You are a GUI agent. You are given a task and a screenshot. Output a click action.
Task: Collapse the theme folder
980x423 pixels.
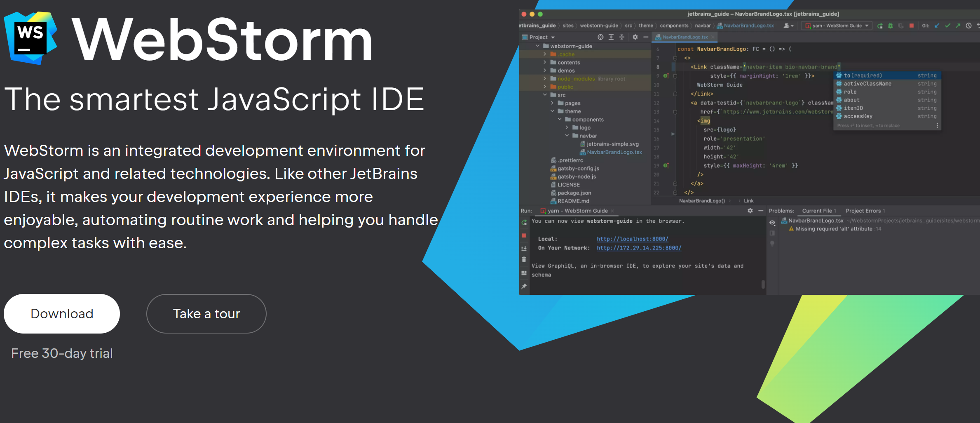tap(552, 111)
